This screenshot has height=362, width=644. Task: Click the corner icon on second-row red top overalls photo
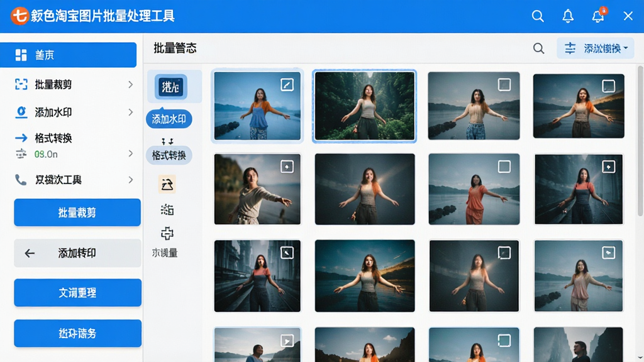click(x=608, y=167)
